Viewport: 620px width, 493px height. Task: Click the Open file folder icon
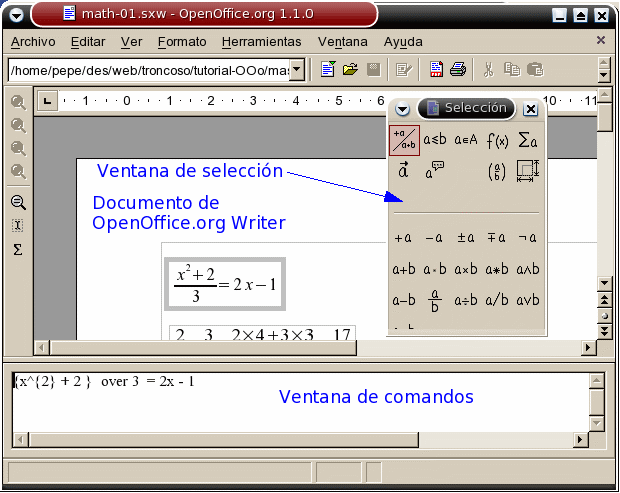tap(350, 69)
